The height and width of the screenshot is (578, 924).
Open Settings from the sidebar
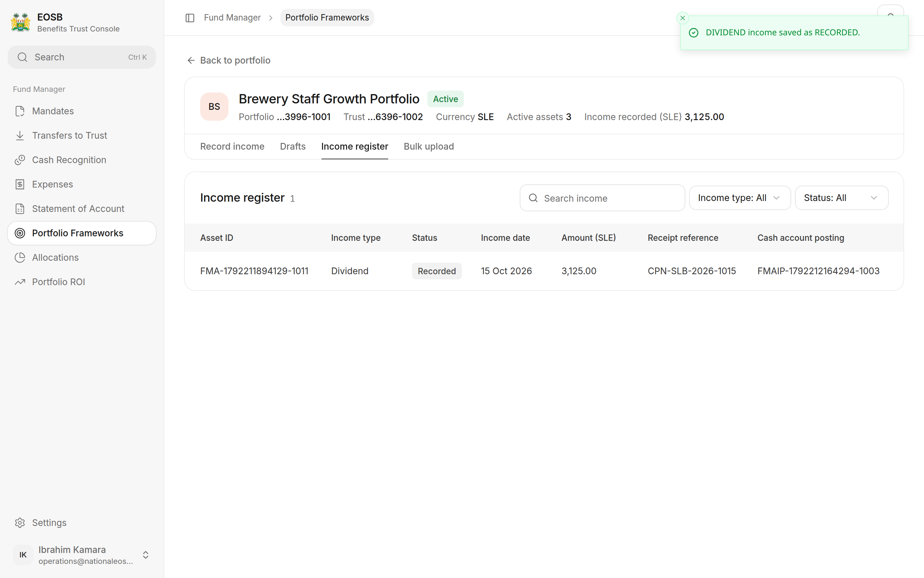82,522
